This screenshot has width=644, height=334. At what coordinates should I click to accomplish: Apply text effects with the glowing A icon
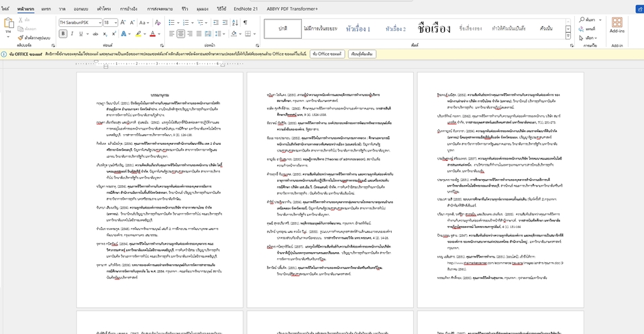point(123,34)
